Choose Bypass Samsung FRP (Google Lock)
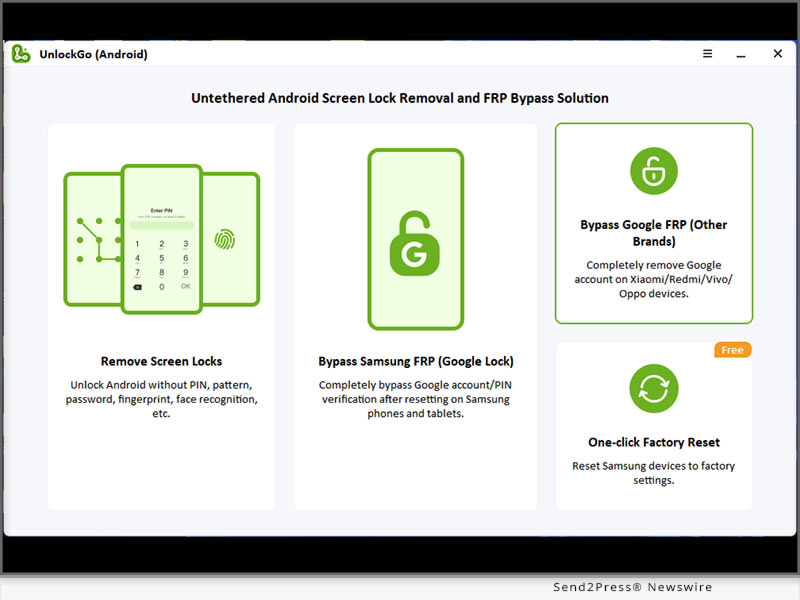Screen dimensions: 800x600 coord(415,362)
